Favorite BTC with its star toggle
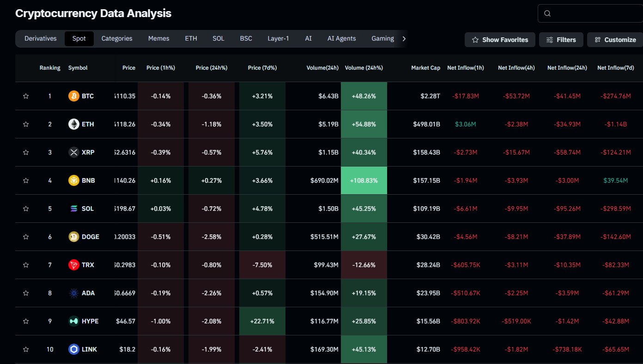Image resolution: width=643 pixels, height=364 pixels. [x=26, y=96]
